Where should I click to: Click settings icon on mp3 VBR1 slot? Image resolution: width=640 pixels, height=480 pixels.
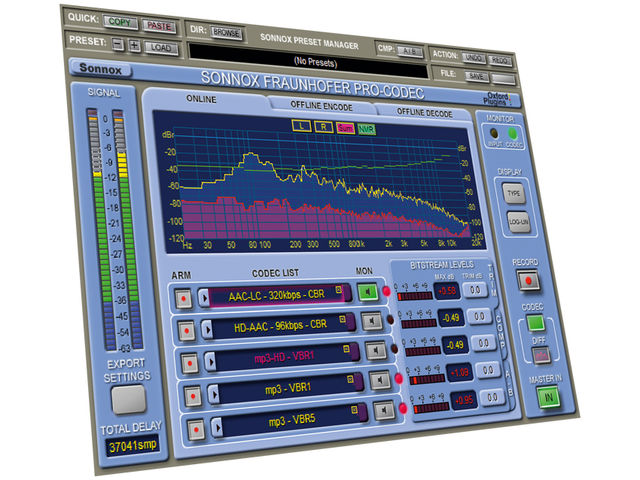point(350,379)
